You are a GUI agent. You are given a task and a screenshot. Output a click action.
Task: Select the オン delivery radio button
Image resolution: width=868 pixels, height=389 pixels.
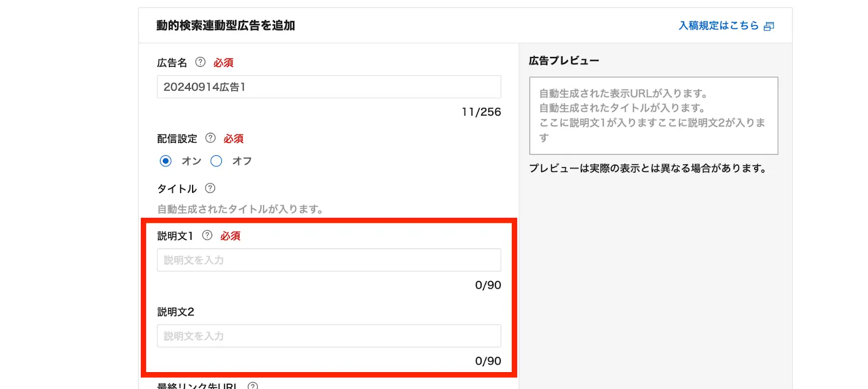point(165,161)
